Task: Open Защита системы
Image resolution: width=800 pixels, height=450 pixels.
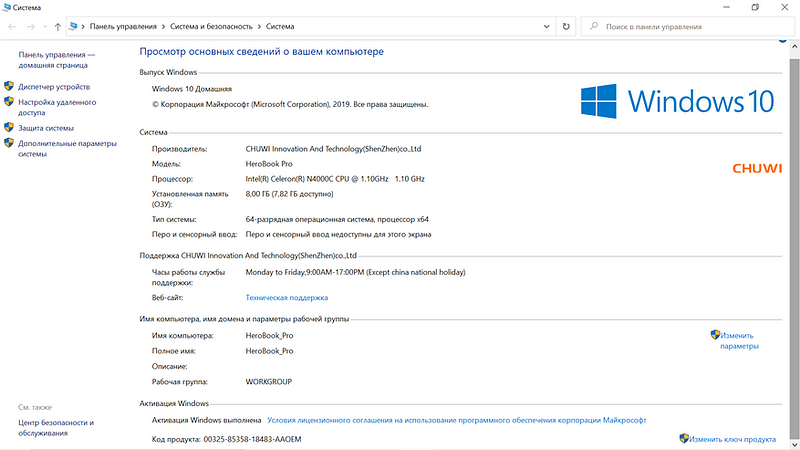Action: click(x=46, y=128)
